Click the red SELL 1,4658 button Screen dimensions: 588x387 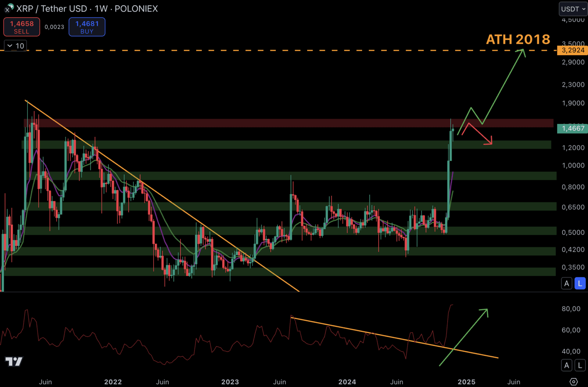tap(22, 27)
